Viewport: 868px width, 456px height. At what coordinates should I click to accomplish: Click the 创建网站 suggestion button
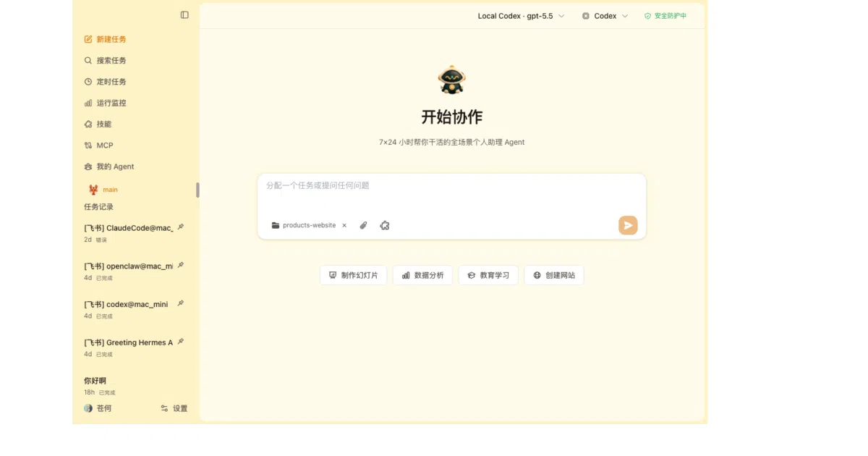coord(554,275)
